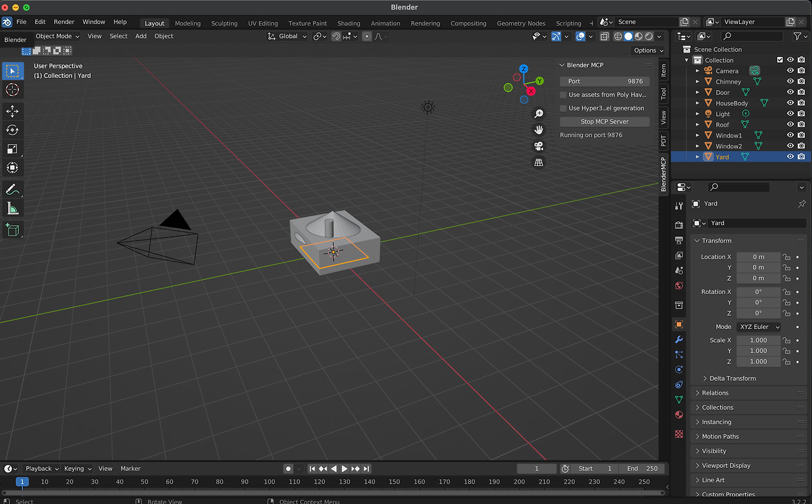Hide the Chimney object in viewport
The height and width of the screenshot is (504, 812).
pos(790,82)
